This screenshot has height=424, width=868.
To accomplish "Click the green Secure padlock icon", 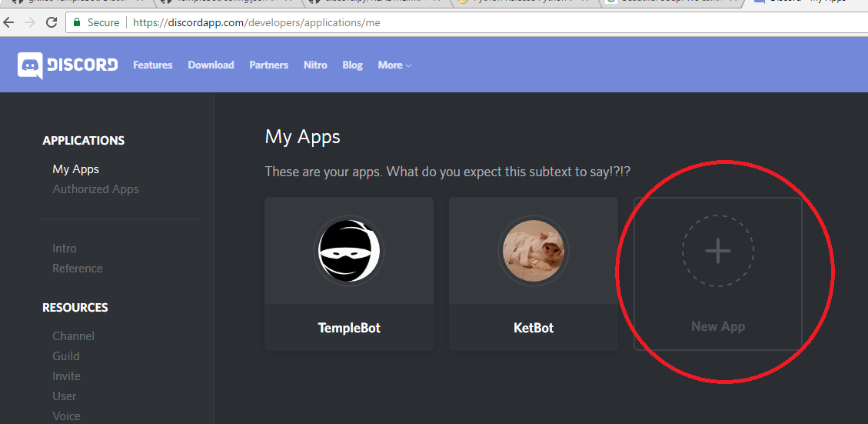I will tap(77, 23).
